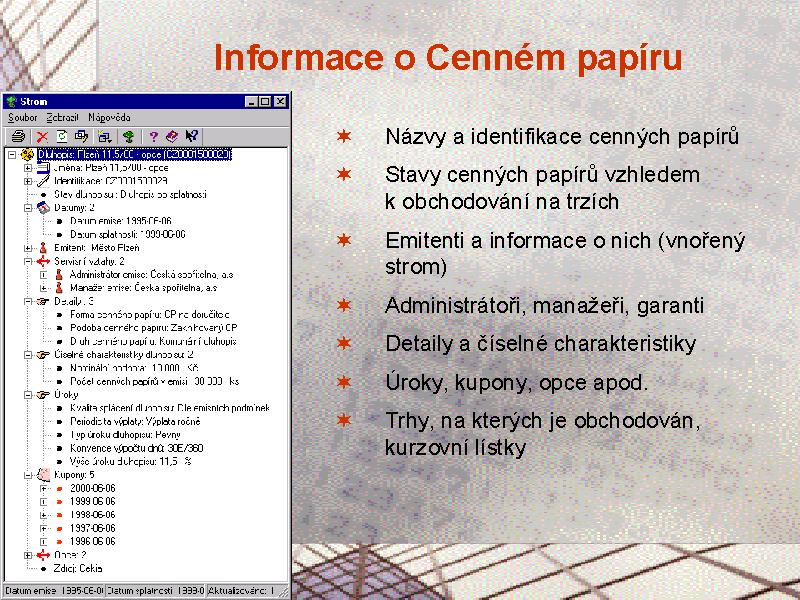Expand the Jména node

(28, 167)
